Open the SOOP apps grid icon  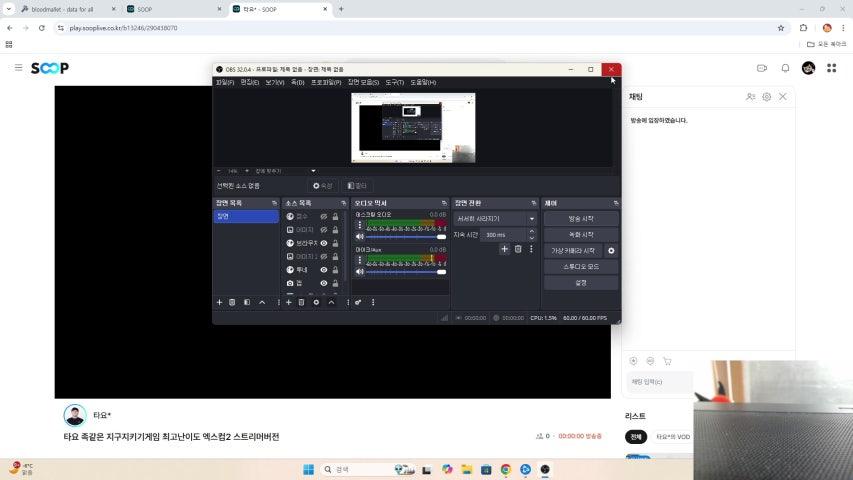click(831, 68)
